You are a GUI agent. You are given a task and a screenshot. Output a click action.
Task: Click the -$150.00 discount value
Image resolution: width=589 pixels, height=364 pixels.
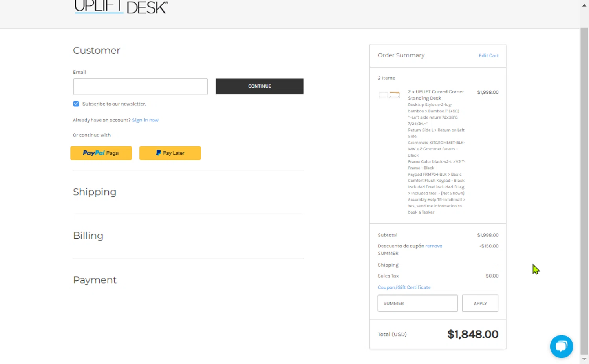(489, 246)
